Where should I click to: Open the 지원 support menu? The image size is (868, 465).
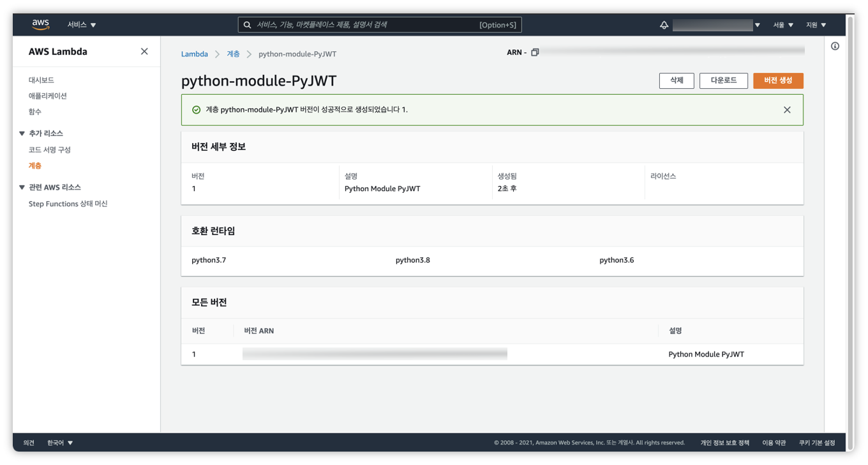pos(816,25)
